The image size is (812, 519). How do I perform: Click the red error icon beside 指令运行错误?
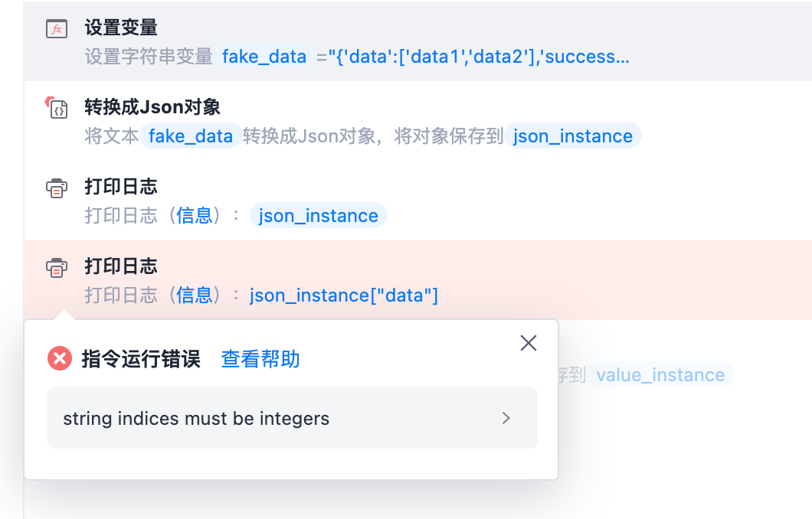click(x=60, y=358)
